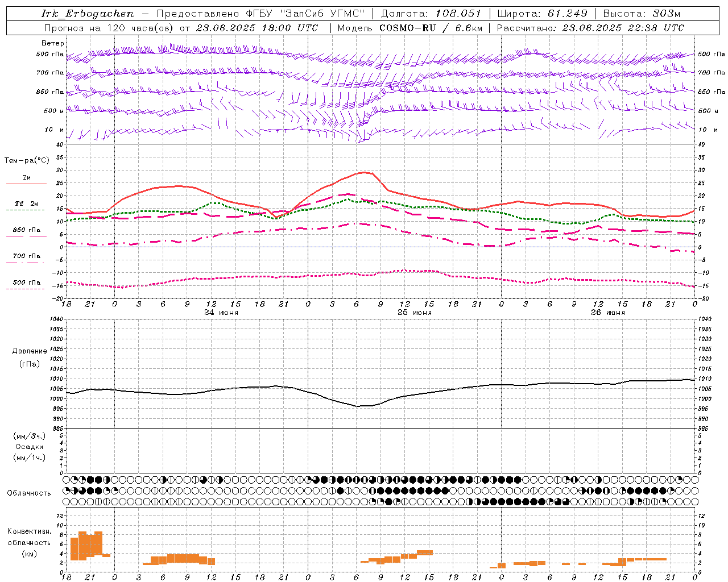Click the '700 гПа' dash-dot legend line sample

point(25,263)
